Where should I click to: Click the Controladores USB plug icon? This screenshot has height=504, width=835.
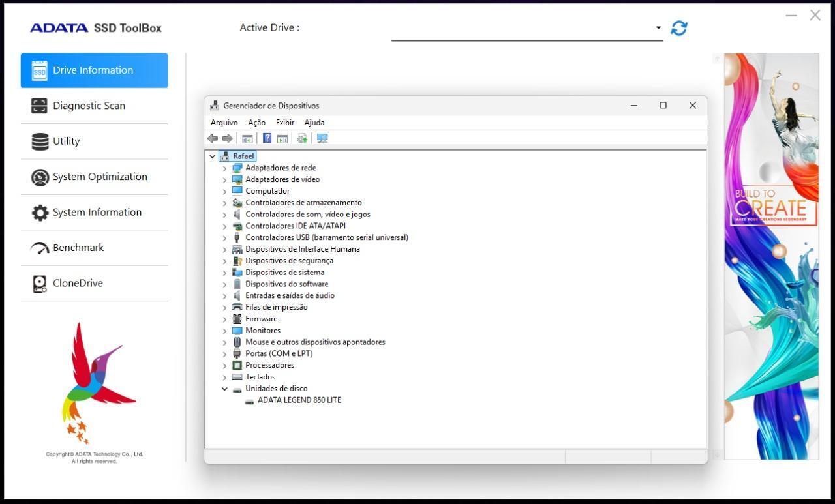click(x=237, y=238)
